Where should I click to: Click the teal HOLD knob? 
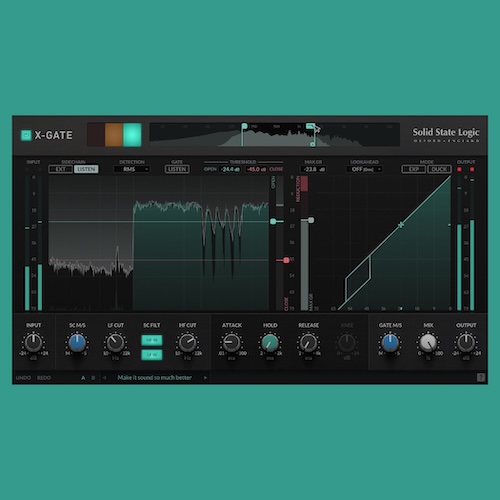[x=270, y=343]
